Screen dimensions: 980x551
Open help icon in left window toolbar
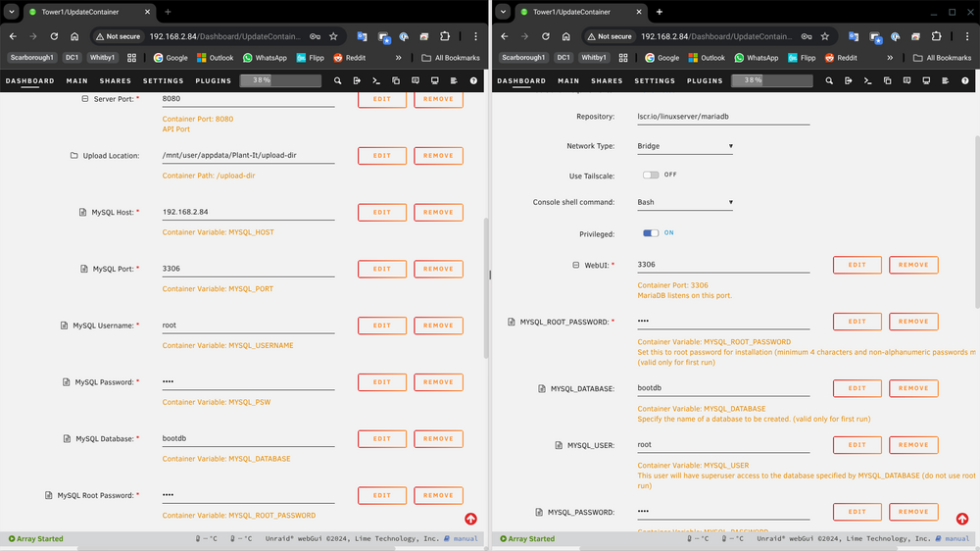[x=473, y=80]
